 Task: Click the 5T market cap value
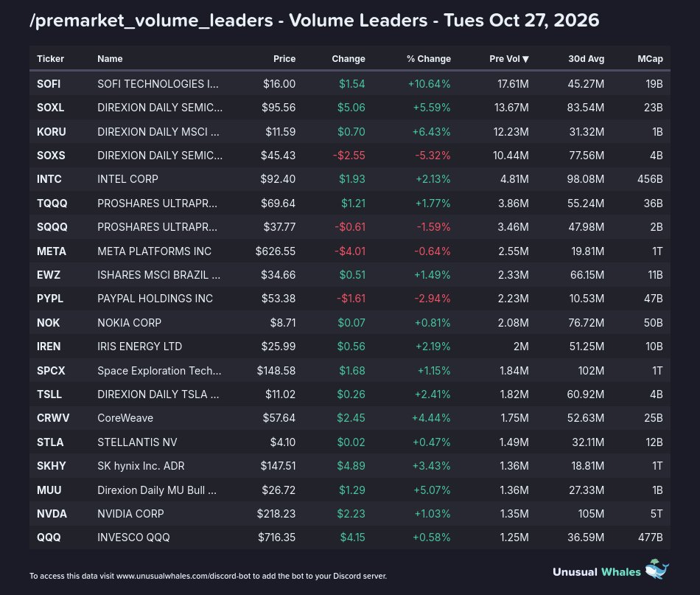[x=657, y=514]
